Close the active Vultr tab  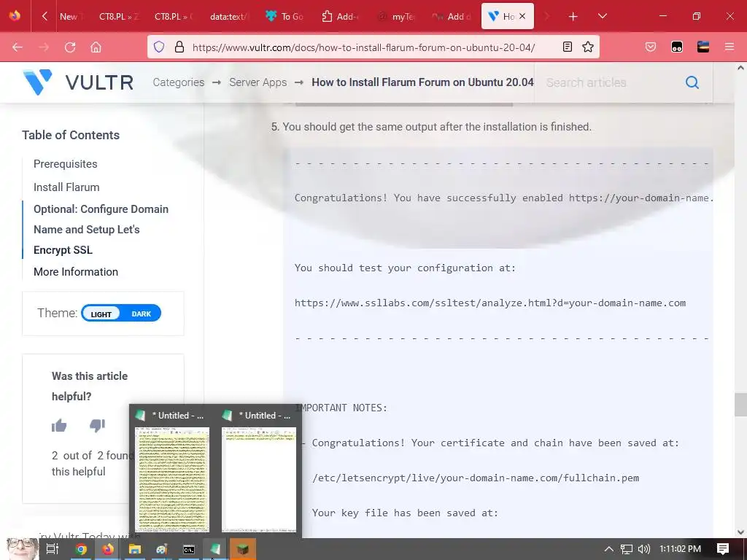click(522, 16)
